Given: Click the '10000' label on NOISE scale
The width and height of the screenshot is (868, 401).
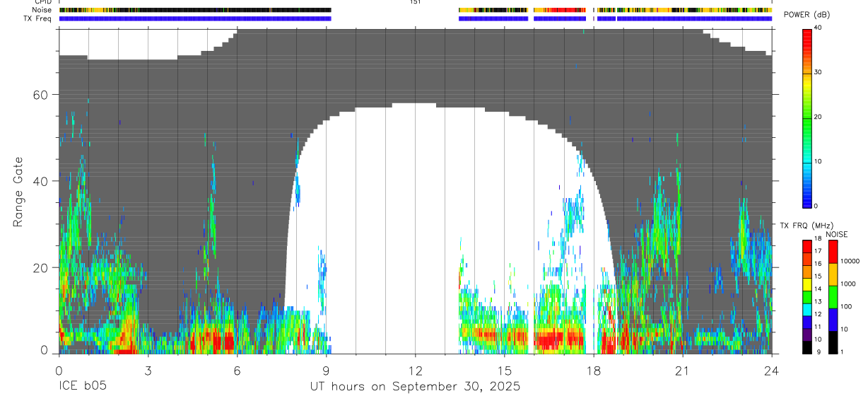Looking at the screenshot, I should point(850,261).
